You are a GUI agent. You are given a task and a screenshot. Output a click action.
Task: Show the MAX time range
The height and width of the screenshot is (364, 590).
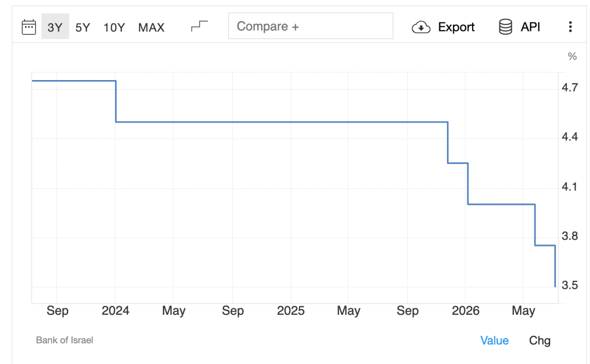click(x=151, y=27)
